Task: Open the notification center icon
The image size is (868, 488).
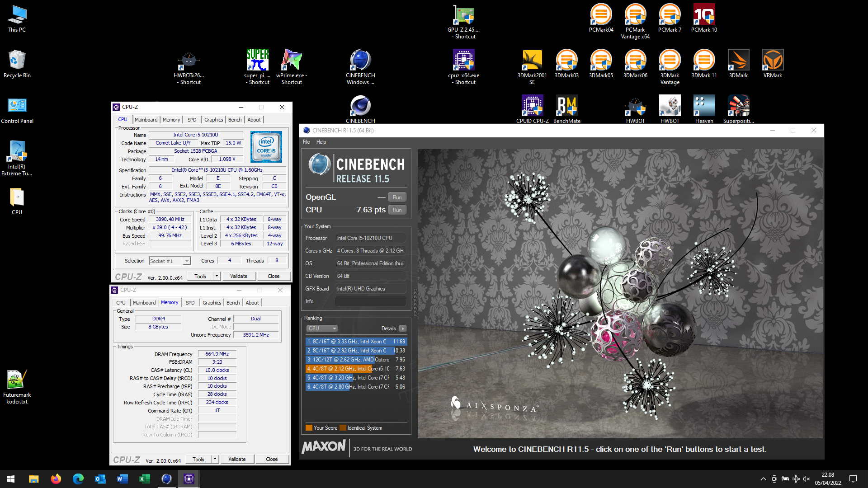Action: (x=853, y=479)
